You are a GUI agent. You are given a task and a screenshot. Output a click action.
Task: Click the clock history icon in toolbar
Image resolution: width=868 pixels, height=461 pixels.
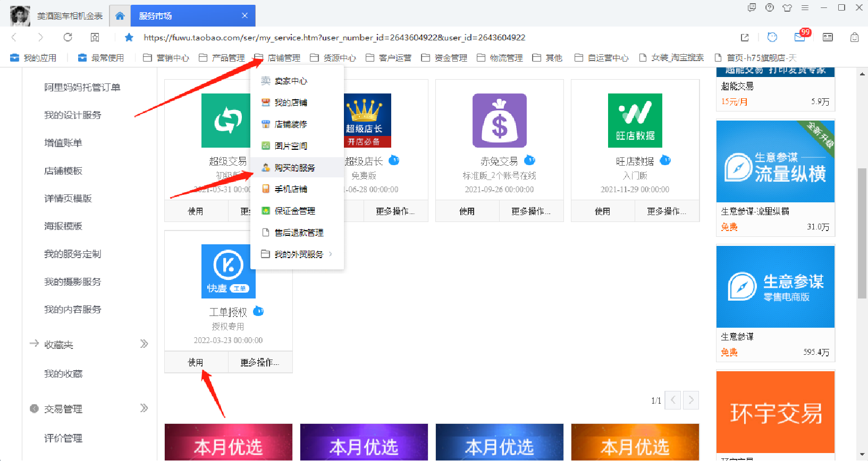772,37
